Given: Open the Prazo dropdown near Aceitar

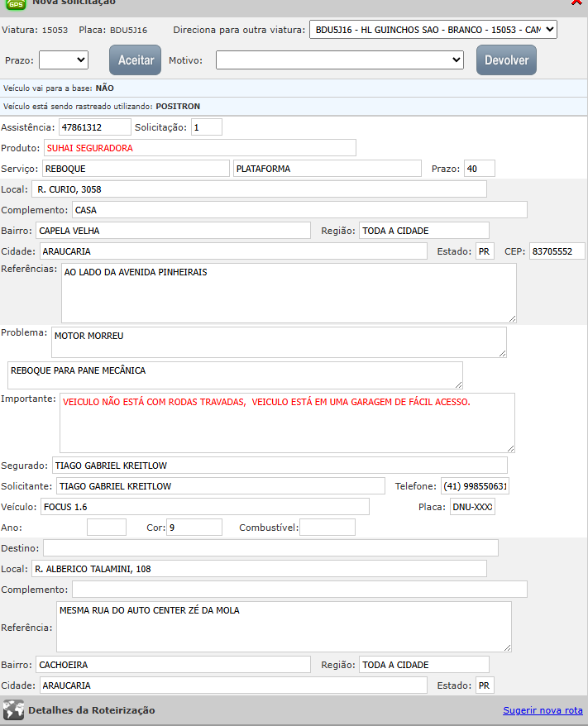Looking at the screenshot, I should click(x=64, y=60).
